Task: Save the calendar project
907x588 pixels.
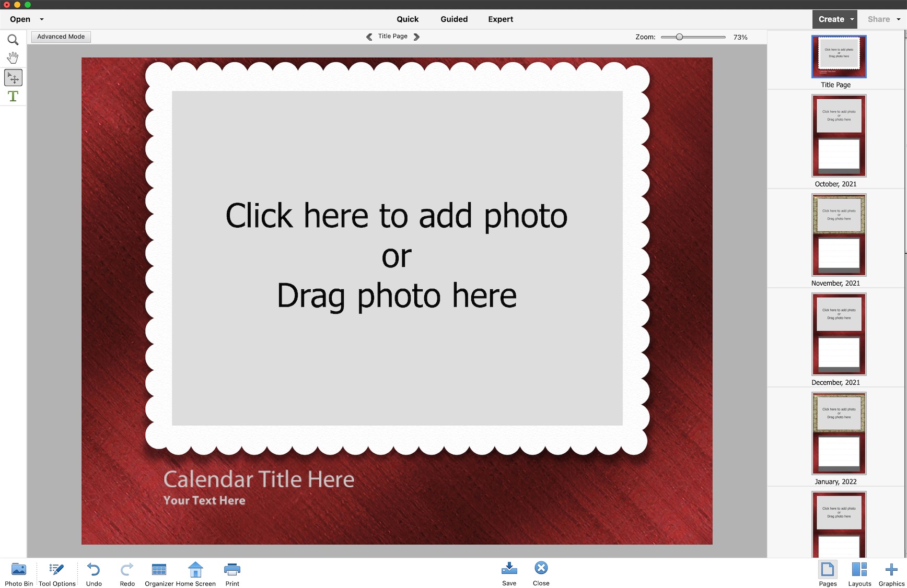Action: [509, 574]
